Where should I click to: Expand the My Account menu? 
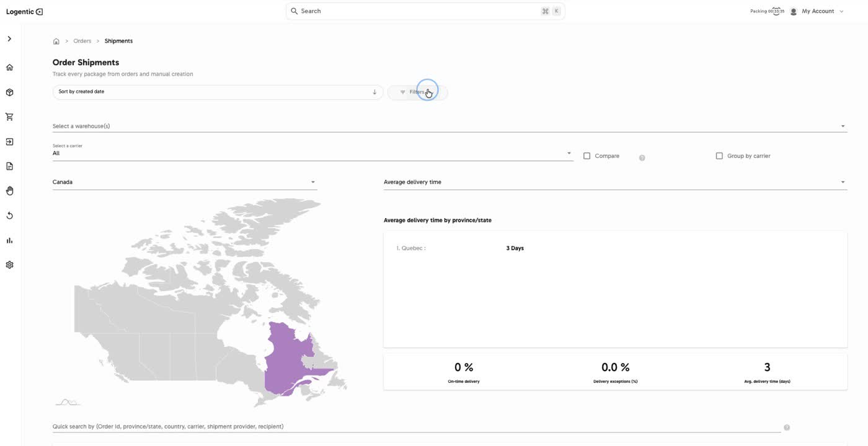[x=822, y=11]
